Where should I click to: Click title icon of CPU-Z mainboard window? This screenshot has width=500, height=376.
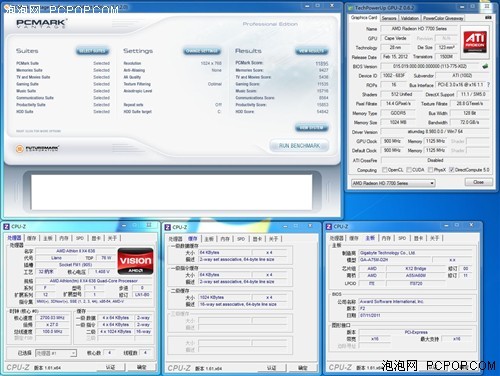click(329, 227)
